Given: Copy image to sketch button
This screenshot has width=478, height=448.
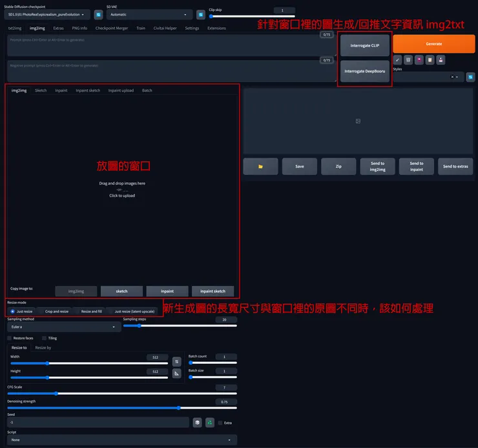Looking at the screenshot, I should 121,291.
